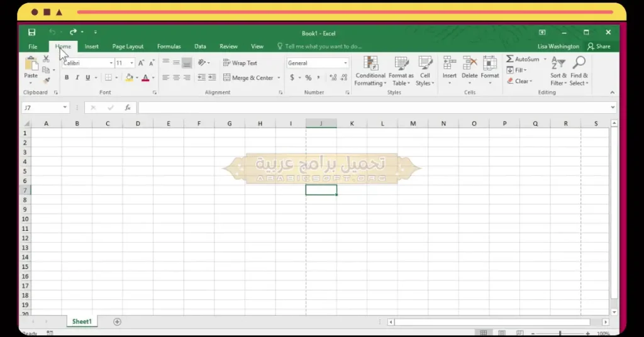Click the Save icon in quick access toolbar
The image size is (644, 337).
[x=31, y=32]
